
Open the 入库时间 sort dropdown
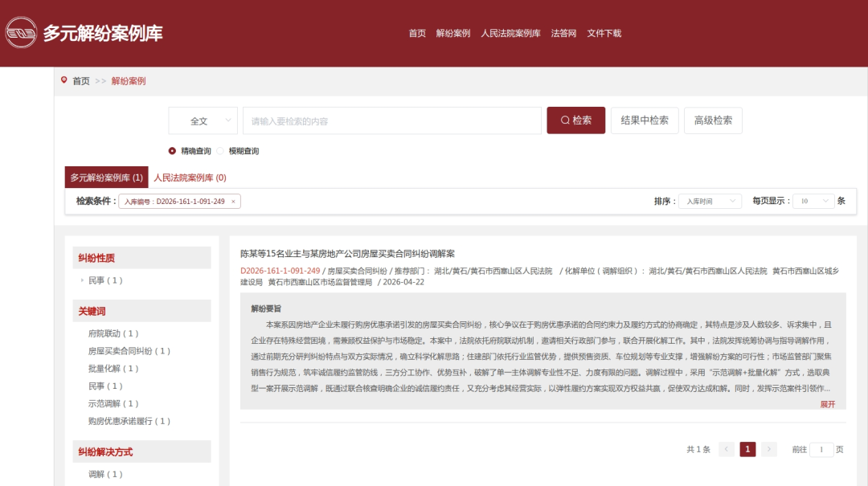pyautogui.click(x=710, y=201)
